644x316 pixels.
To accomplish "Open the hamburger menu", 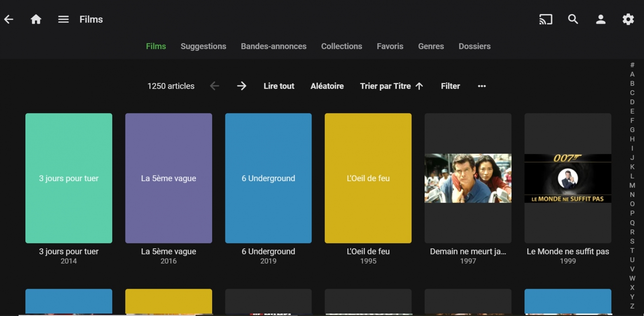I will point(63,19).
